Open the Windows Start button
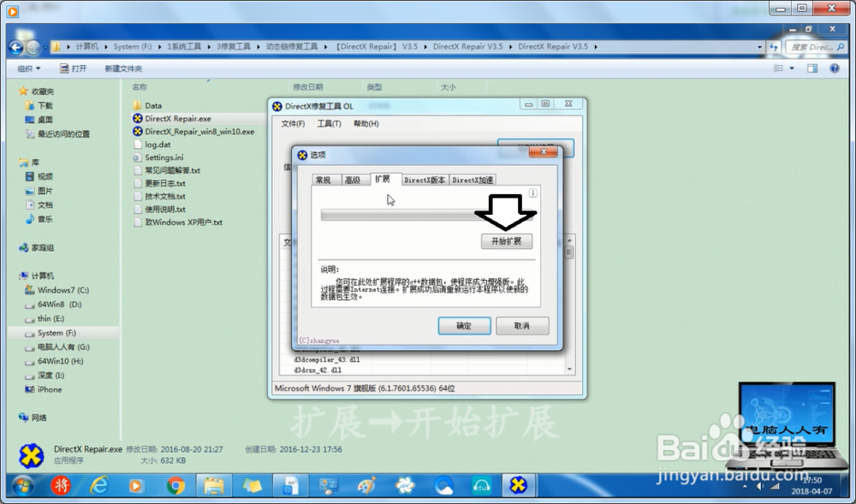 click(x=22, y=485)
